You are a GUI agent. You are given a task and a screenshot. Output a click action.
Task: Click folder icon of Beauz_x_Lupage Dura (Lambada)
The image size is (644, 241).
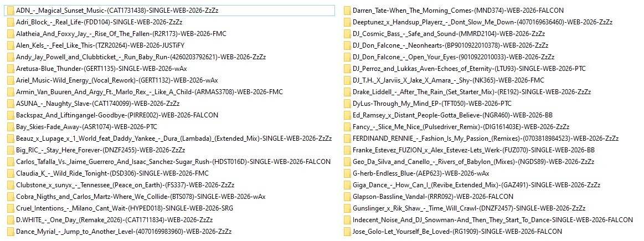[11, 139]
